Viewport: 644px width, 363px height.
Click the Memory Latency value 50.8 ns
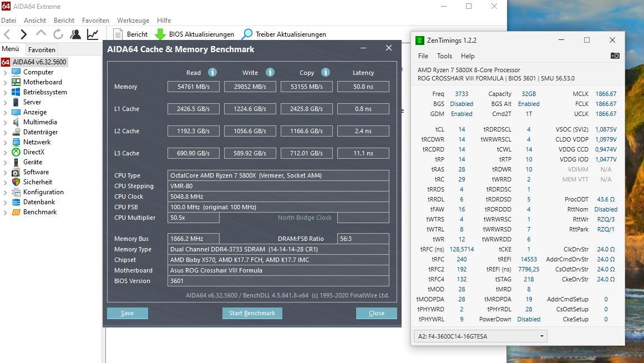(x=363, y=87)
